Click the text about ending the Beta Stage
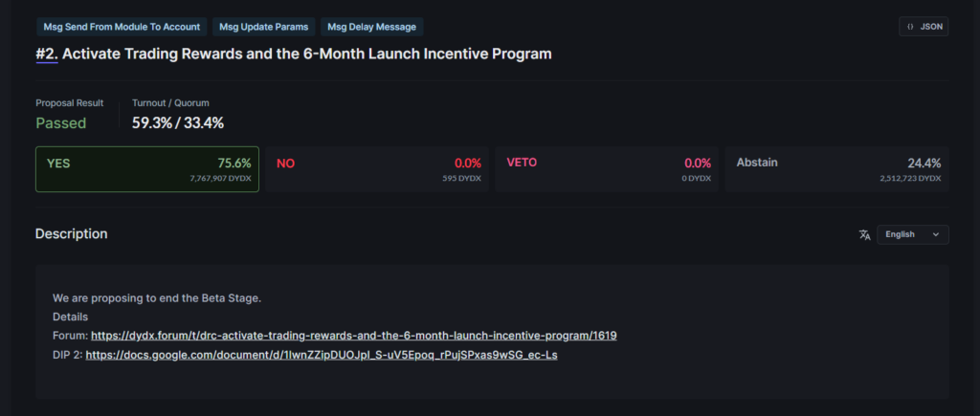 click(157, 298)
